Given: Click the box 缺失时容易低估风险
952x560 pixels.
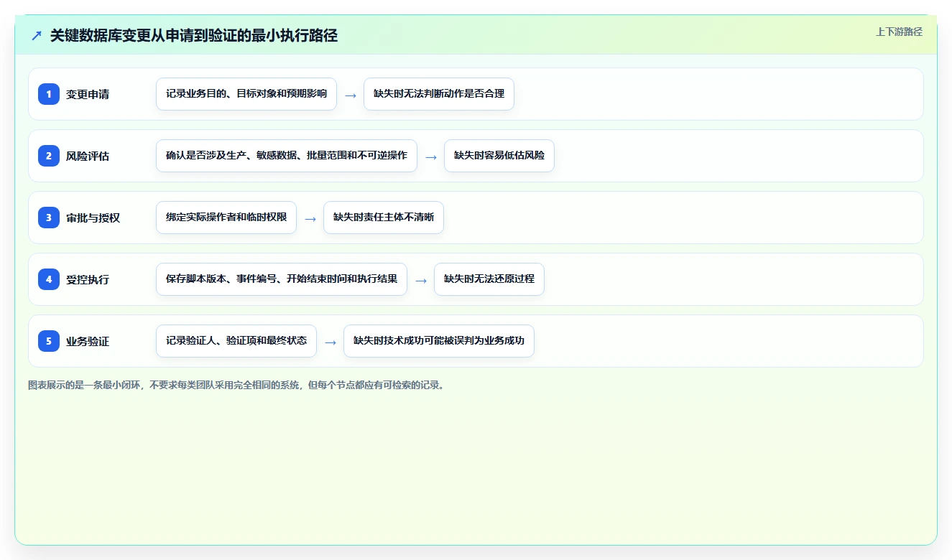Looking at the screenshot, I should [499, 156].
